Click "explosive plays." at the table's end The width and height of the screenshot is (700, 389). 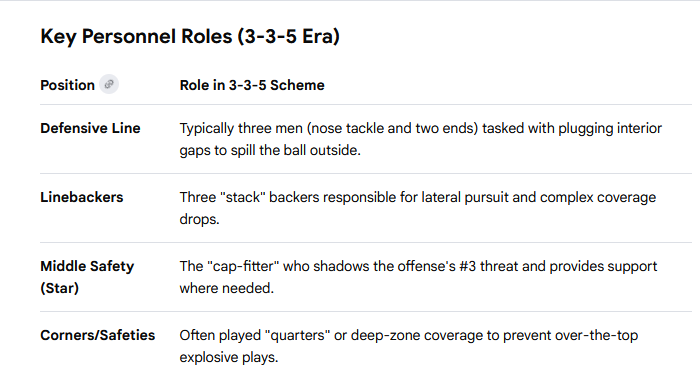click(x=229, y=357)
